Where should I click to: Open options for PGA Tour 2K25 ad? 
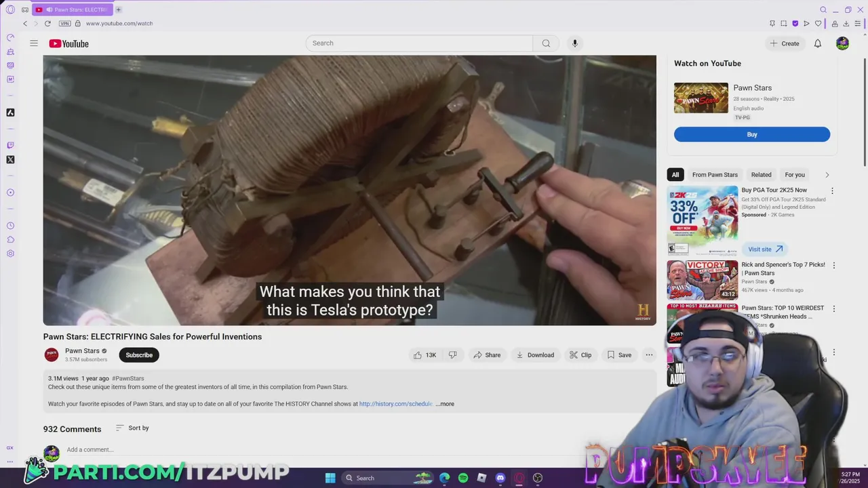[x=832, y=191]
